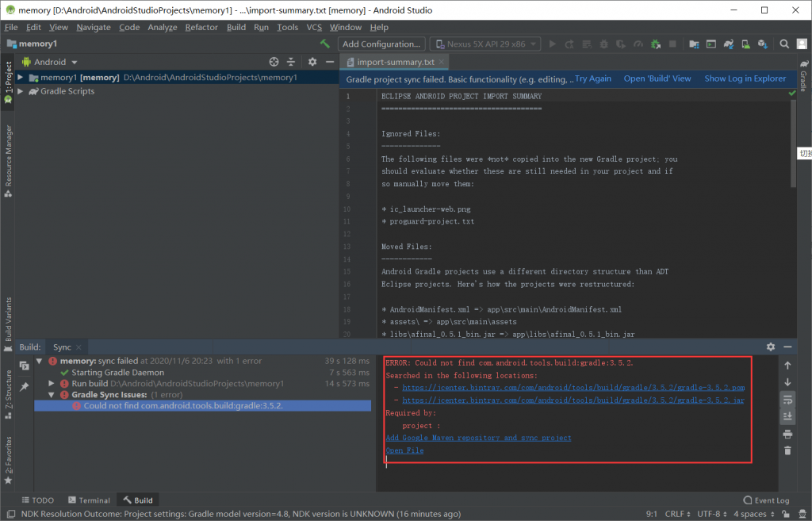Open the Refactor menu

point(201,27)
